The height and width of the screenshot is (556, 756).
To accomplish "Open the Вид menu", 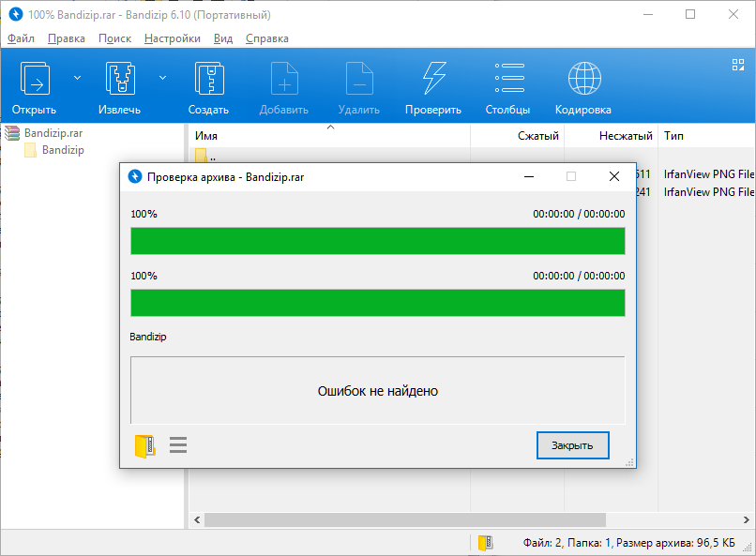I will pos(223,38).
